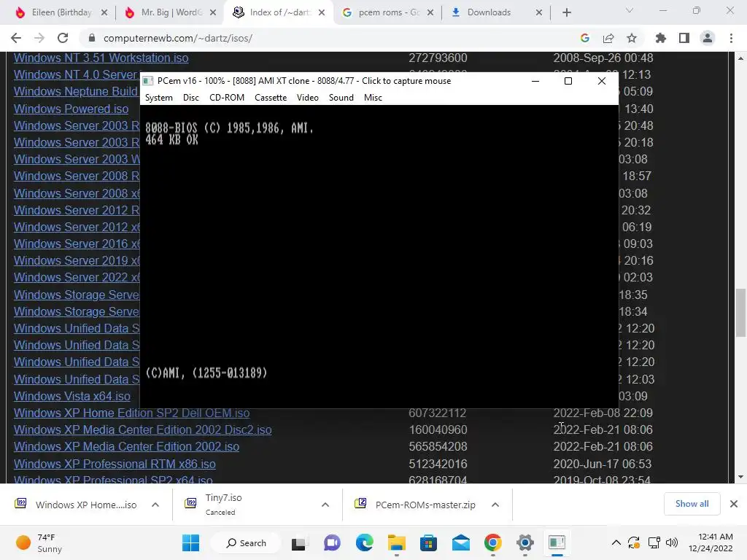The image size is (747, 560).
Task: Expand options for Tiny7.iso download
Action: (325, 505)
